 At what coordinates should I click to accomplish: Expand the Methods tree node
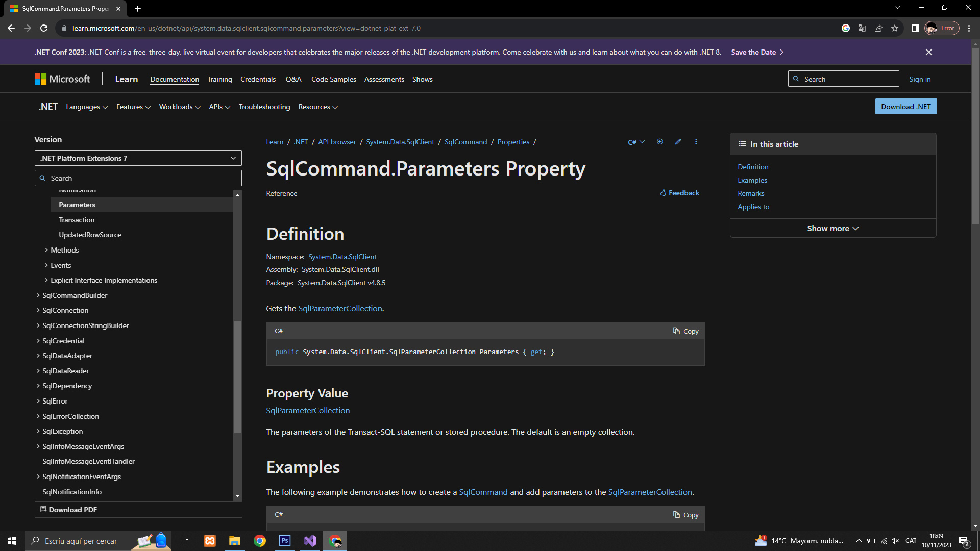(x=46, y=250)
